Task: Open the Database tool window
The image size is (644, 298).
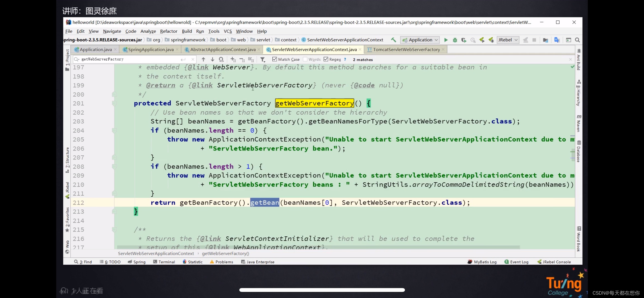Action: pyautogui.click(x=579, y=151)
